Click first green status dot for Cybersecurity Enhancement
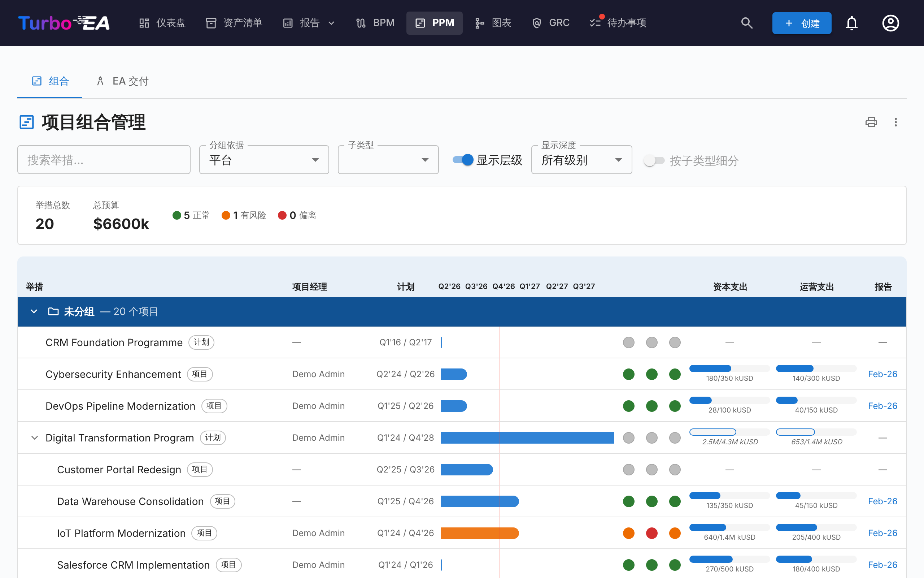Image resolution: width=924 pixels, height=578 pixels. (x=628, y=374)
